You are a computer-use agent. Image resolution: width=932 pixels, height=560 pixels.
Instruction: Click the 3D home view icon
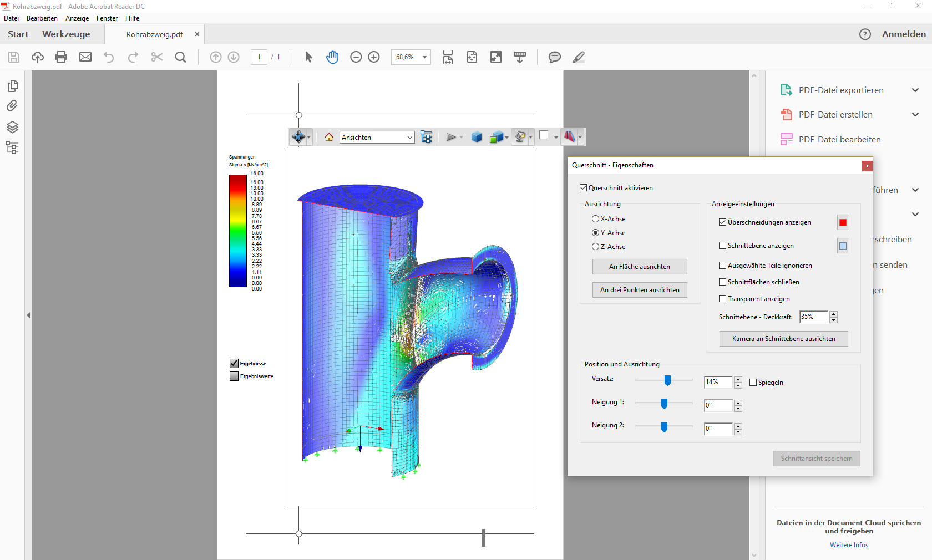pos(329,137)
